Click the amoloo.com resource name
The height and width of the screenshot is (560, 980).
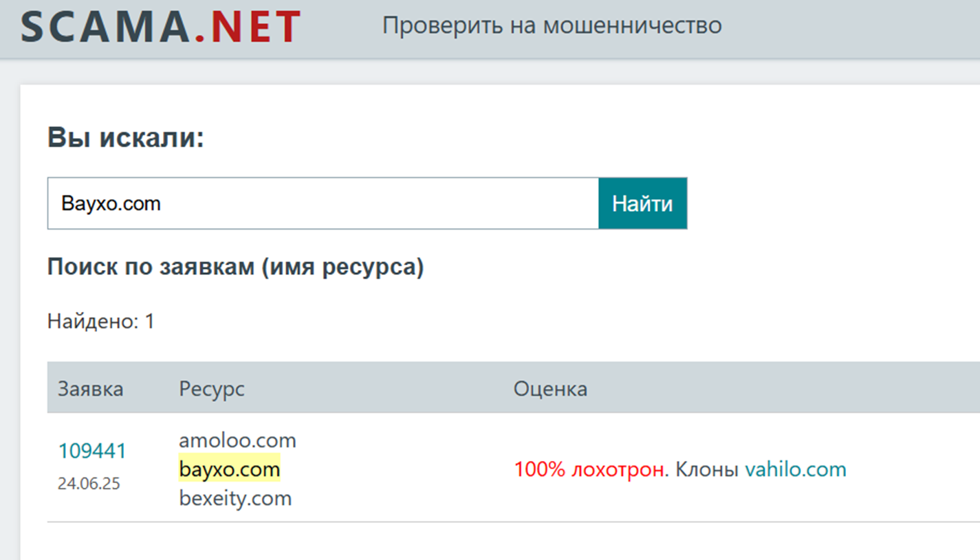coord(237,440)
